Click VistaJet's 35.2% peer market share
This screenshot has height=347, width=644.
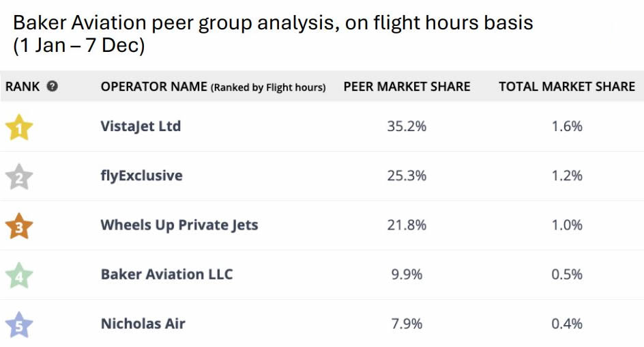coord(407,126)
